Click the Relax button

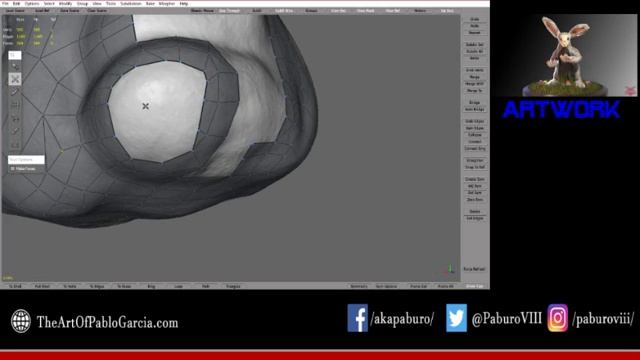[x=475, y=58]
